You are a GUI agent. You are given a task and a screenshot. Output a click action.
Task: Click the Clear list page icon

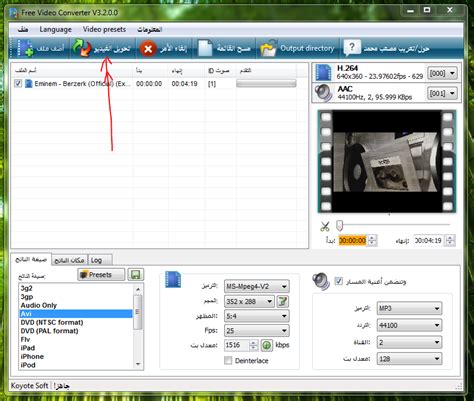(205, 49)
